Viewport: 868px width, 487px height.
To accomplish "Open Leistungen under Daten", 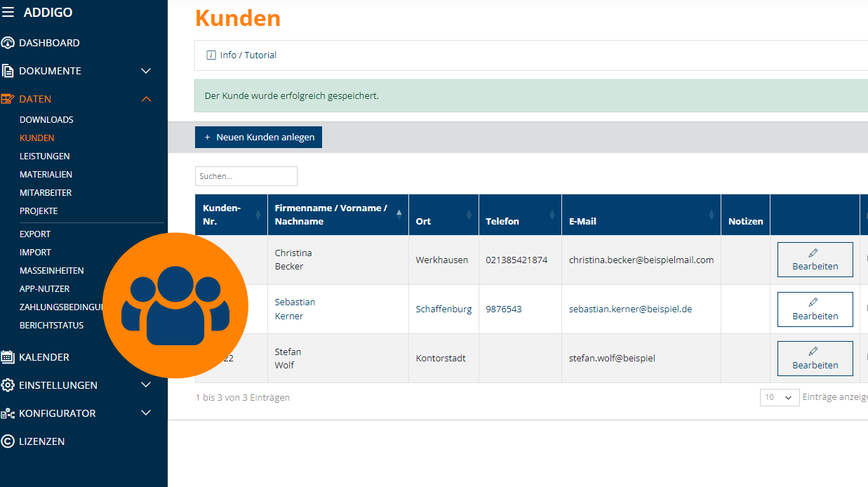I will click(45, 156).
